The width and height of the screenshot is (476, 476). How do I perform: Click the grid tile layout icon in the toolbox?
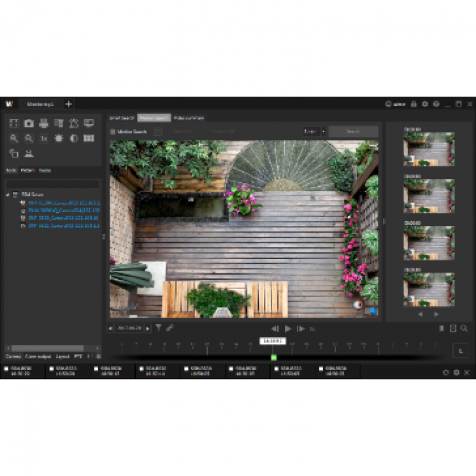pyautogui.click(x=89, y=139)
